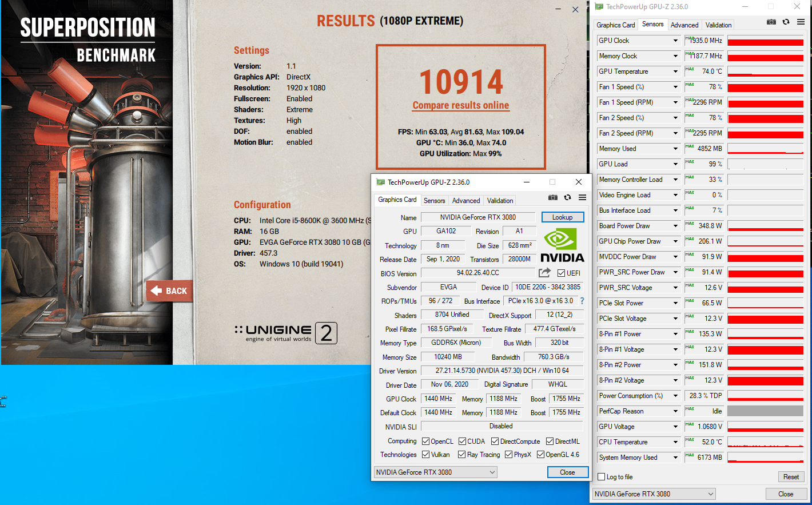This screenshot has width=812, height=505.
Task: Click the Reset button in Sensors window
Action: [791, 477]
